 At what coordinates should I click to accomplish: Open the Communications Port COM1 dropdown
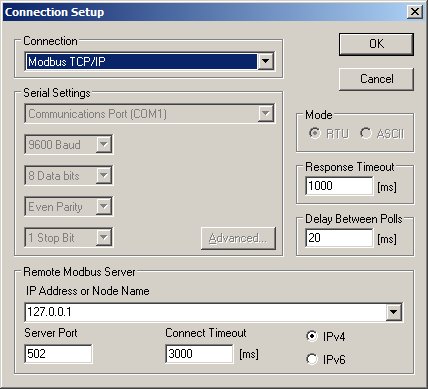150,114
